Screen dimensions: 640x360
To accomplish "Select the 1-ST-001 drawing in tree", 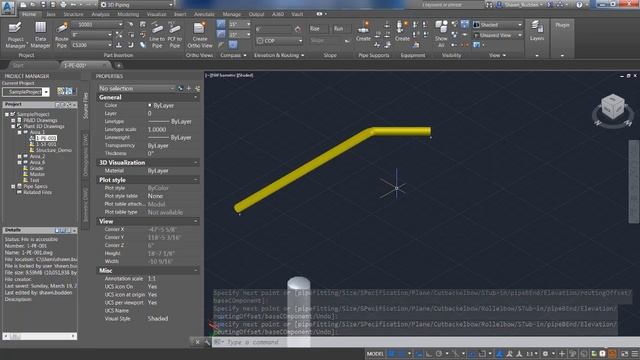I will pyautogui.click(x=46, y=144).
